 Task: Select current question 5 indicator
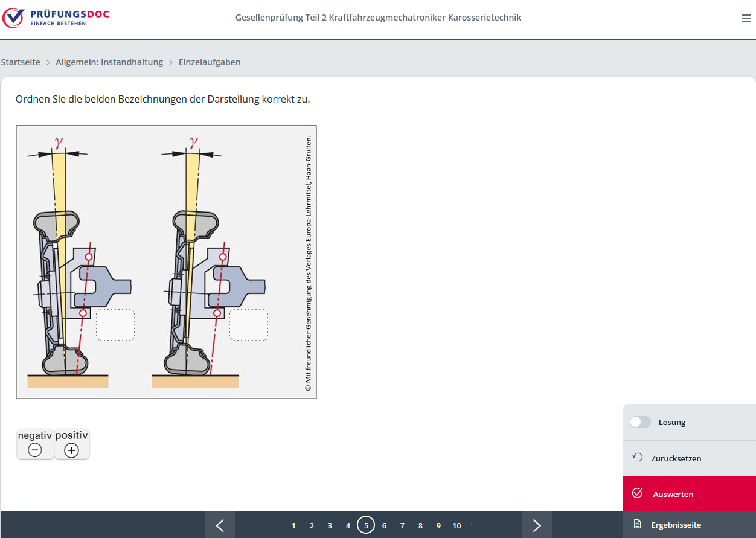tap(366, 525)
